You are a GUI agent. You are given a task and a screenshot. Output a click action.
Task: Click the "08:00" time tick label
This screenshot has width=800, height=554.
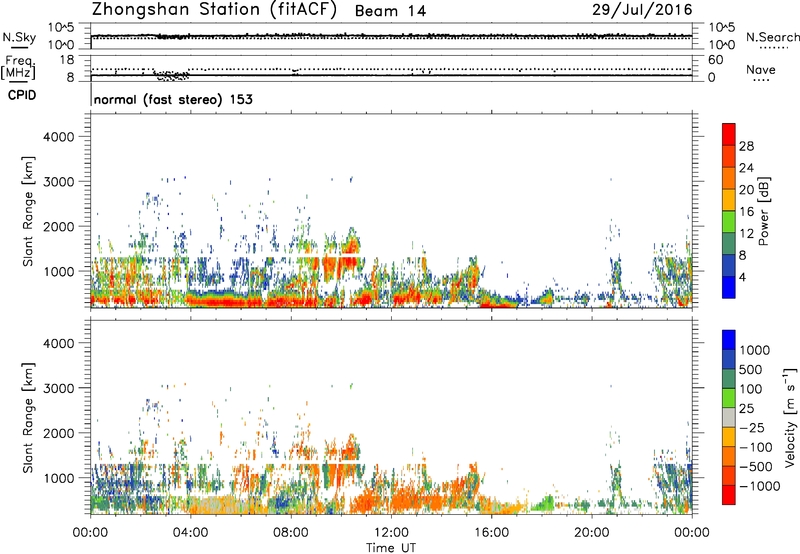click(x=290, y=533)
